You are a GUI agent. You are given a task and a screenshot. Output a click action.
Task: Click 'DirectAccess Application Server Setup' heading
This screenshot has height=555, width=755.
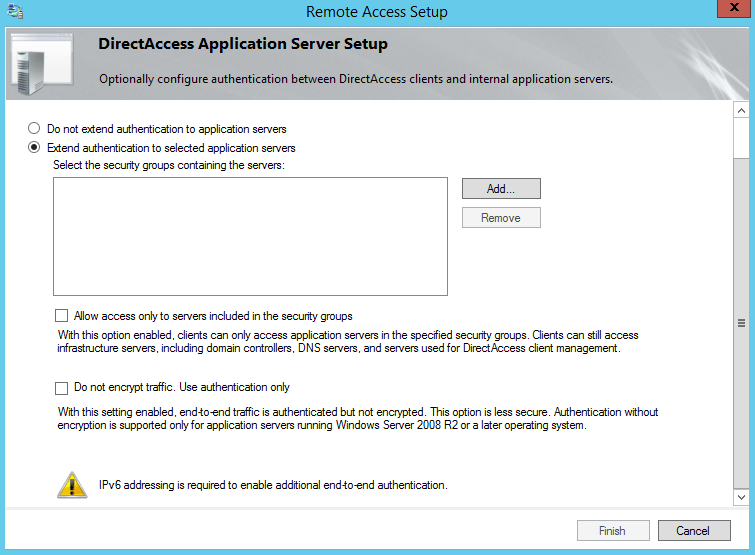(x=243, y=44)
